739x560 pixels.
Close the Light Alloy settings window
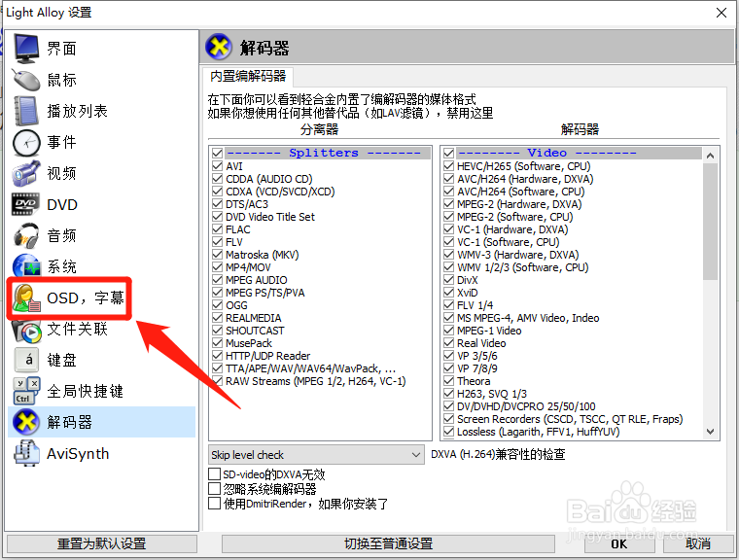[721, 13]
